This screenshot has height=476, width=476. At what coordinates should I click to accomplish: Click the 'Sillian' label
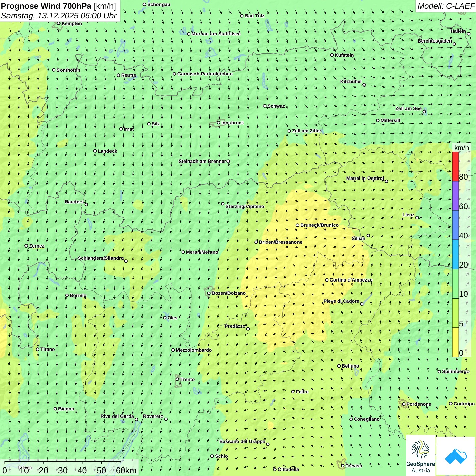click(x=358, y=238)
